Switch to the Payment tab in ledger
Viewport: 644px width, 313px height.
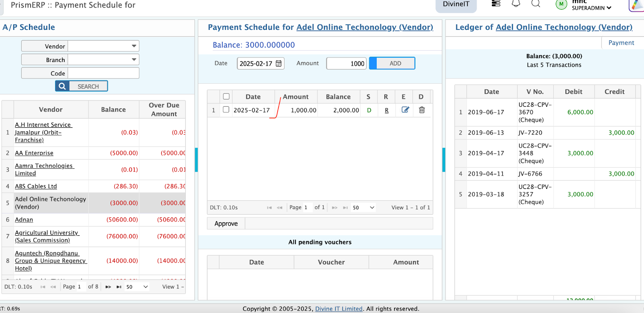coord(621,43)
